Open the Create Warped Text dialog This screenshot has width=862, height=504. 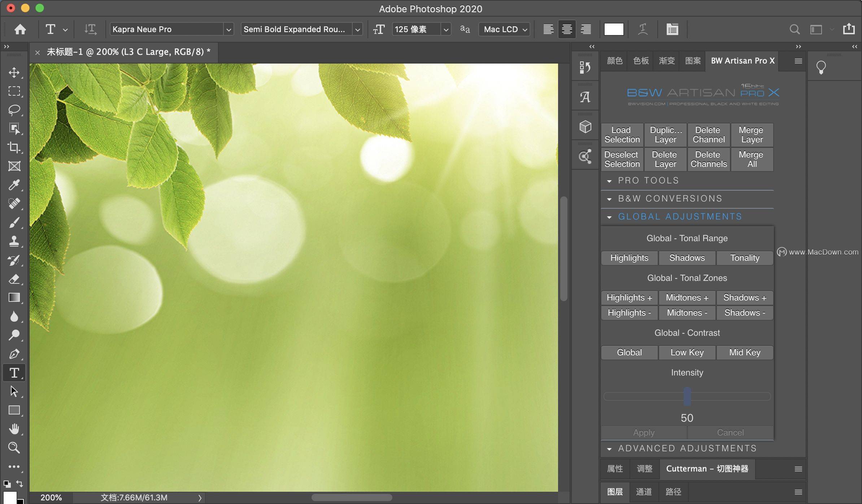click(643, 29)
